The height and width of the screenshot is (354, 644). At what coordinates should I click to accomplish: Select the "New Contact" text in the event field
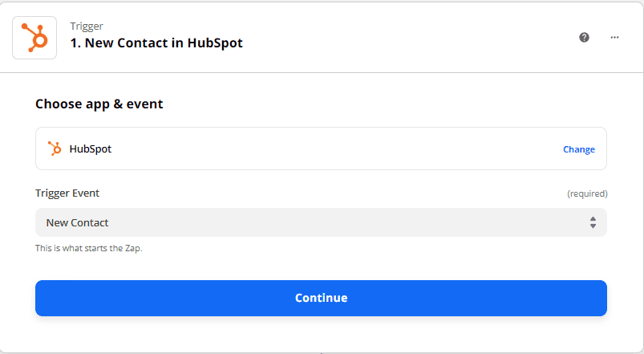[78, 222]
